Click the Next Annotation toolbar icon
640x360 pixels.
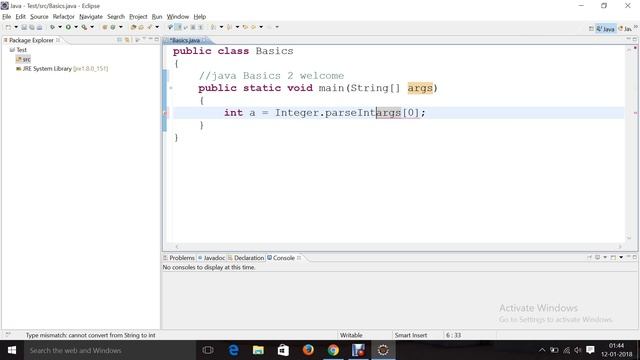tap(213, 27)
